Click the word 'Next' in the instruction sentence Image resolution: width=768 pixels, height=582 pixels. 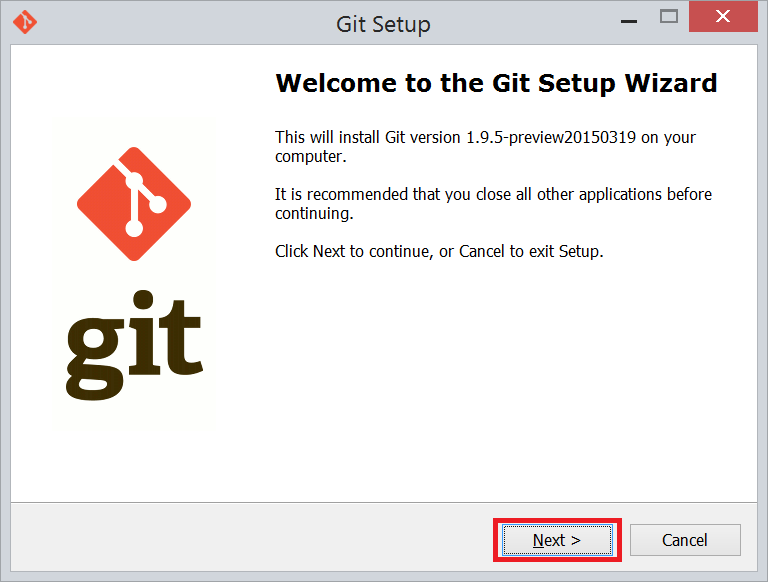(329, 251)
